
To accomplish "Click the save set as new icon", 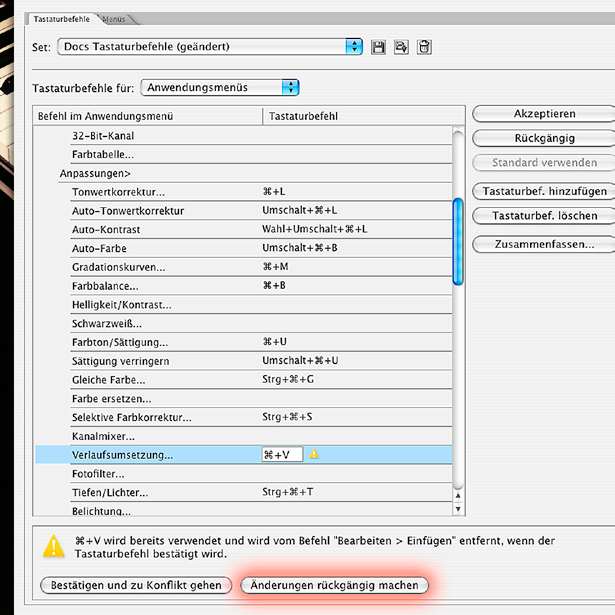I will point(401,47).
